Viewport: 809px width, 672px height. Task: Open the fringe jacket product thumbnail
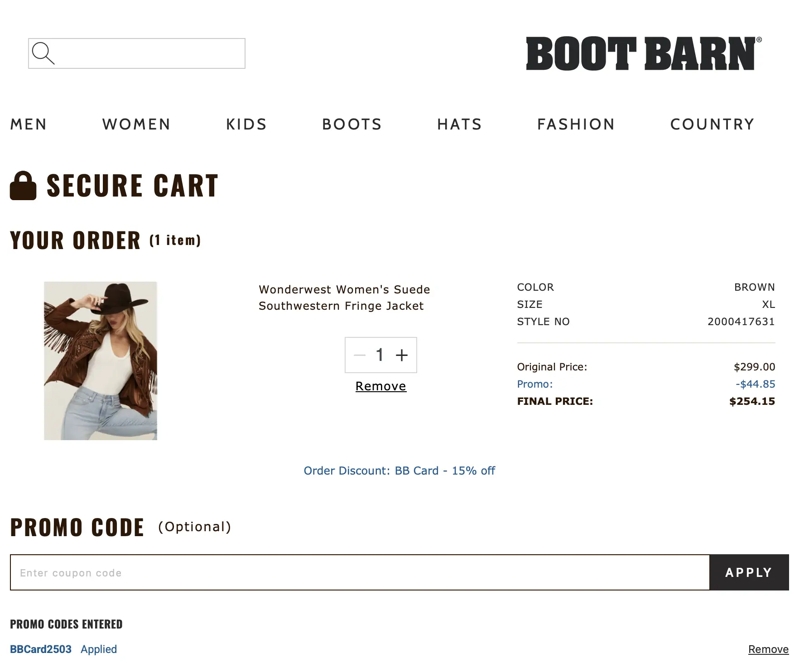(101, 360)
